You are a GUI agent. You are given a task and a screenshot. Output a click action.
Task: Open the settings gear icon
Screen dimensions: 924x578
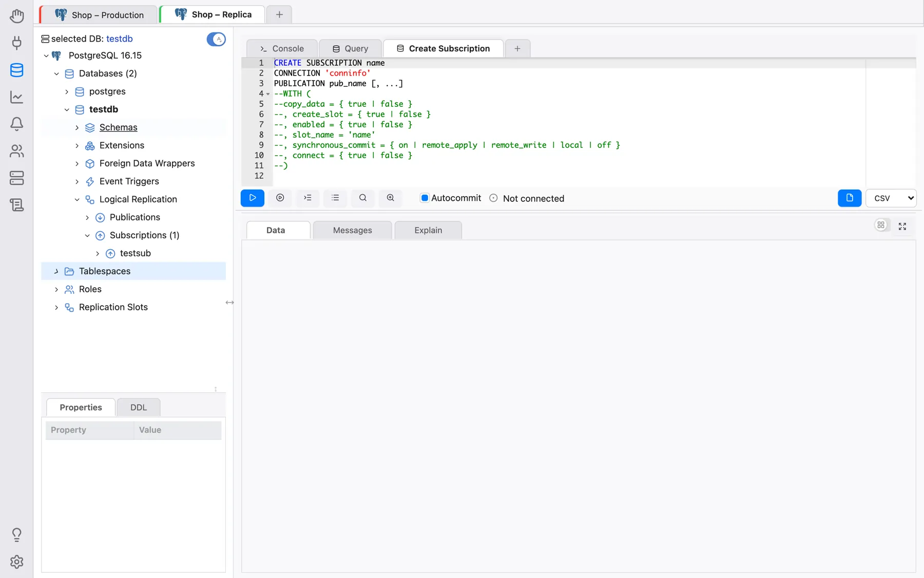click(x=16, y=562)
